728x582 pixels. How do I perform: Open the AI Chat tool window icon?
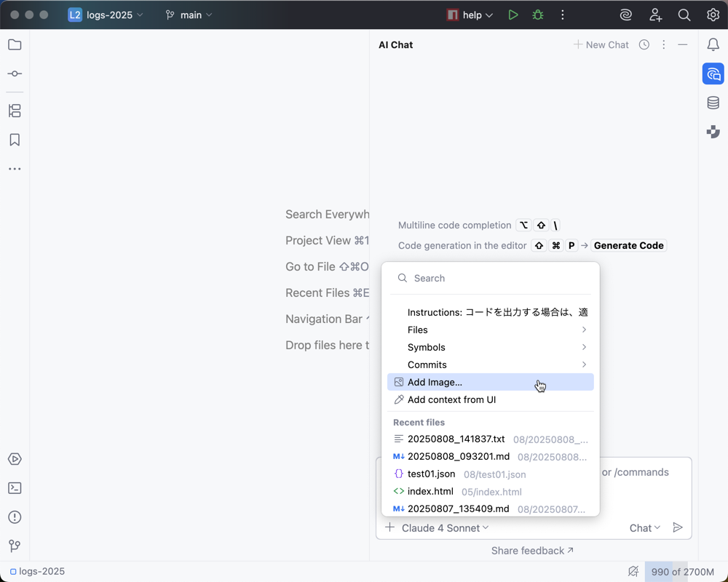[713, 73]
